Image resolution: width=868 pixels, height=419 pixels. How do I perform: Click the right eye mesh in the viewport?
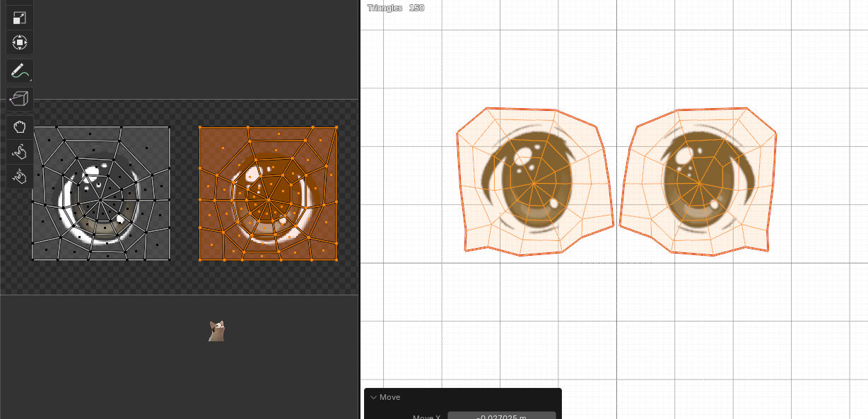point(698,182)
